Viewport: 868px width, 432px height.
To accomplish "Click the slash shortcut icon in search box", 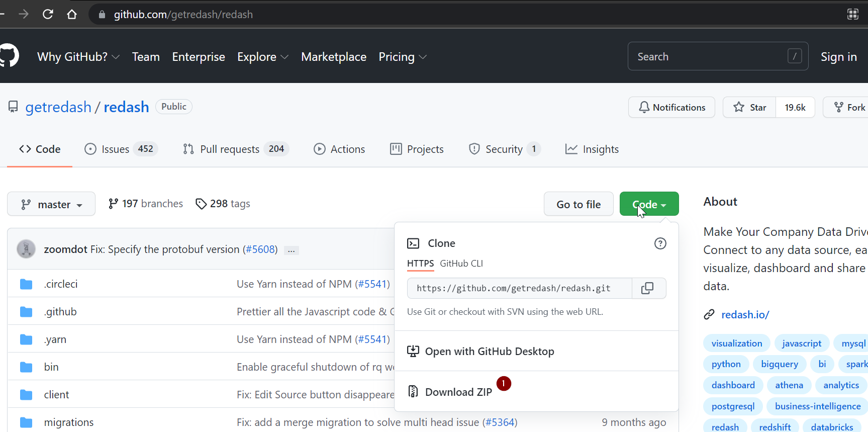I will click(795, 56).
